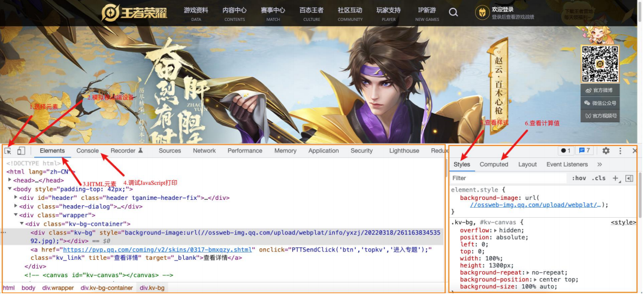Collapse the kv-bg-container div node
The height and width of the screenshot is (301, 644).
(x=22, y=224)
